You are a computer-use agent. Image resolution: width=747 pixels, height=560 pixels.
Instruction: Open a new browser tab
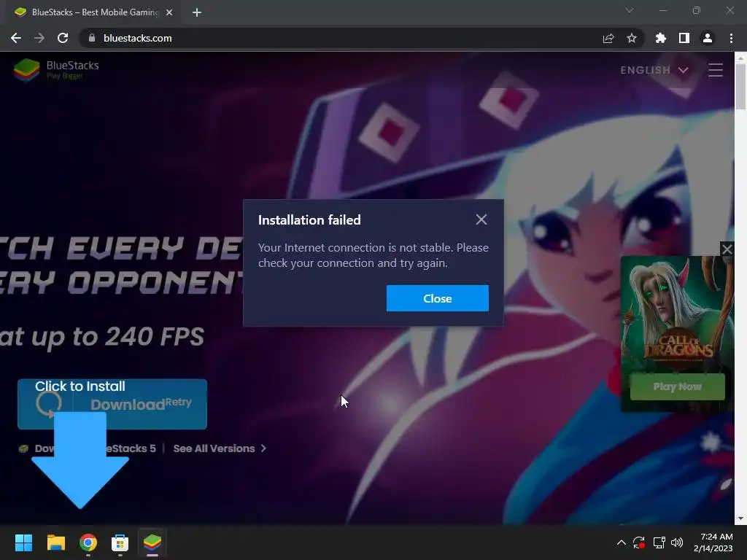click(197, 12)
